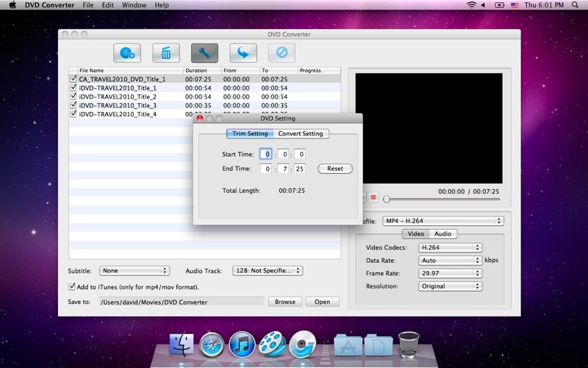The height and width of the screenshot is (368, 588).
Task: Uncheck iDVD-TRAVEL2010_Title_1 checkbox
Action: pos(73,88)
